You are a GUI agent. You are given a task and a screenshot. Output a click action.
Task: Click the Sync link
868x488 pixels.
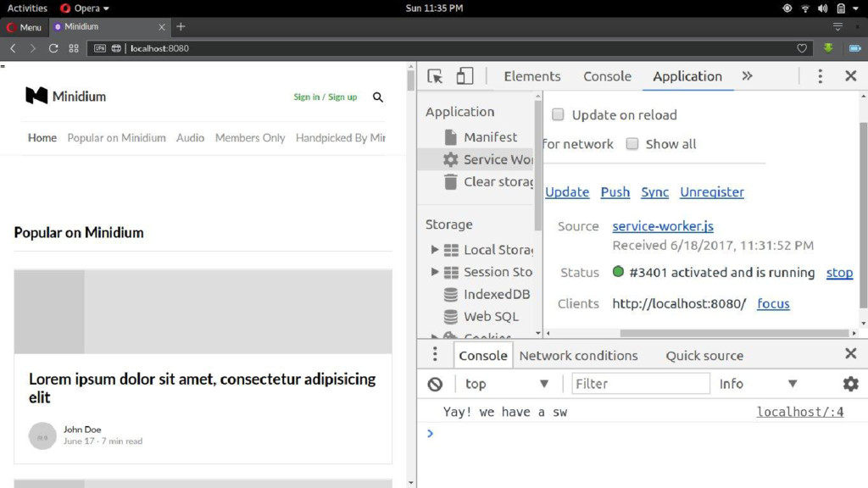[x=655, y=192]
